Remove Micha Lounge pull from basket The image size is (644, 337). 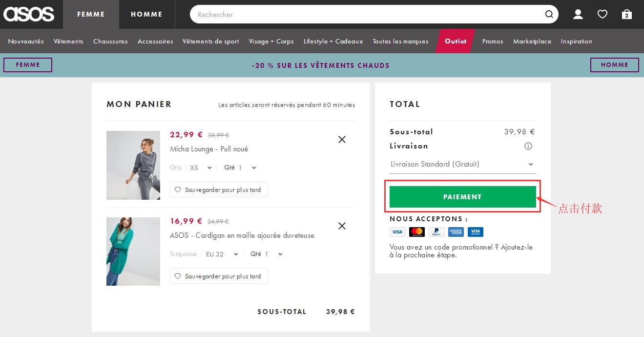pos(342,140)
